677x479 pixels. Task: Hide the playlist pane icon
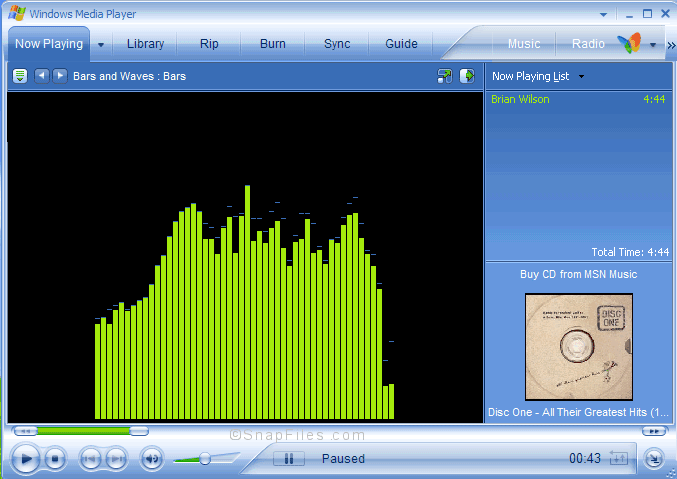tap(467, 76)
